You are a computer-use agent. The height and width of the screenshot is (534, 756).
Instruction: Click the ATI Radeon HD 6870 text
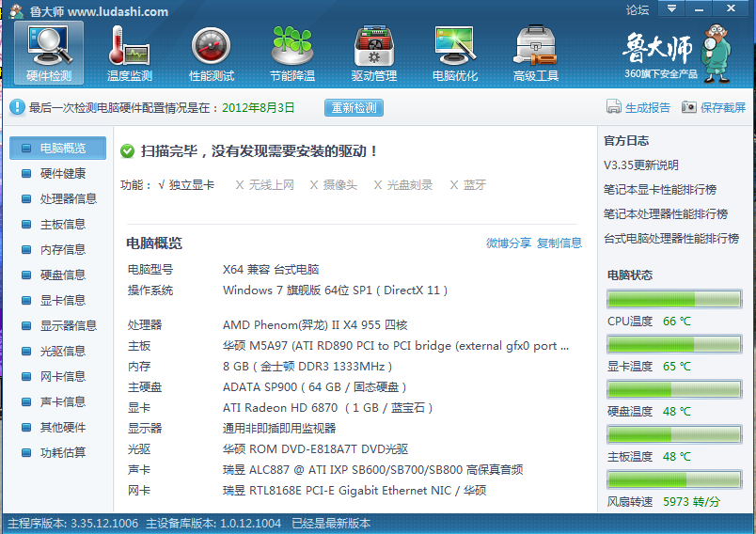tap(327, 408)
